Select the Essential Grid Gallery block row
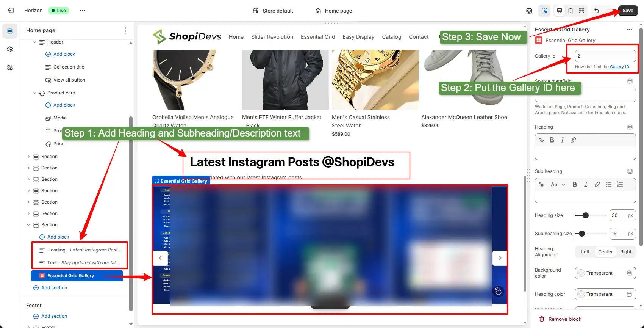The width and height of the screenshot is (644, 328). [x=77, y=276]
